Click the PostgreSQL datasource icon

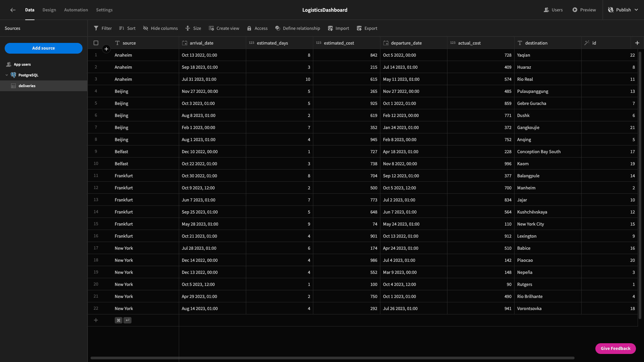(13, 75)
